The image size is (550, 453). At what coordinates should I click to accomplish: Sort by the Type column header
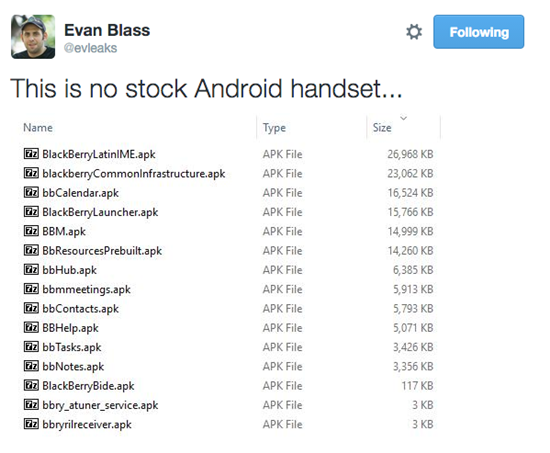274,128
